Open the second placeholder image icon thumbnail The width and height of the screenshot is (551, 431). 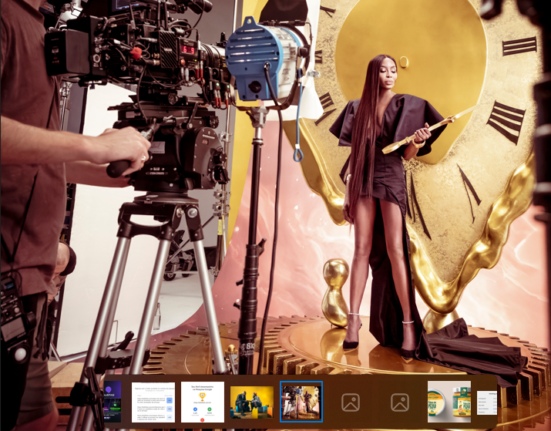[400, 402]
